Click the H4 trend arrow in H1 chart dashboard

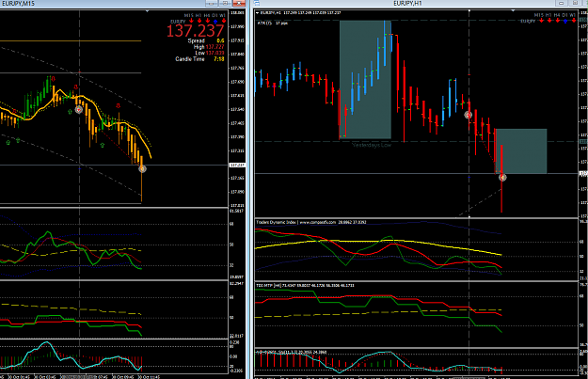pos(558,21)
